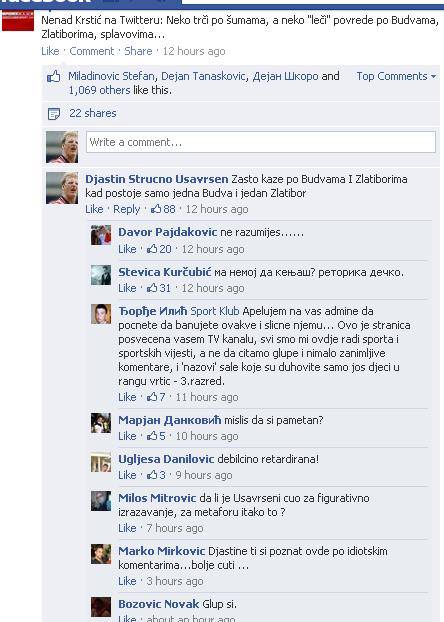444x622 pixels.
Task: Click the thumbs-up icon showing 3 likes
Action: click(152, 475)
